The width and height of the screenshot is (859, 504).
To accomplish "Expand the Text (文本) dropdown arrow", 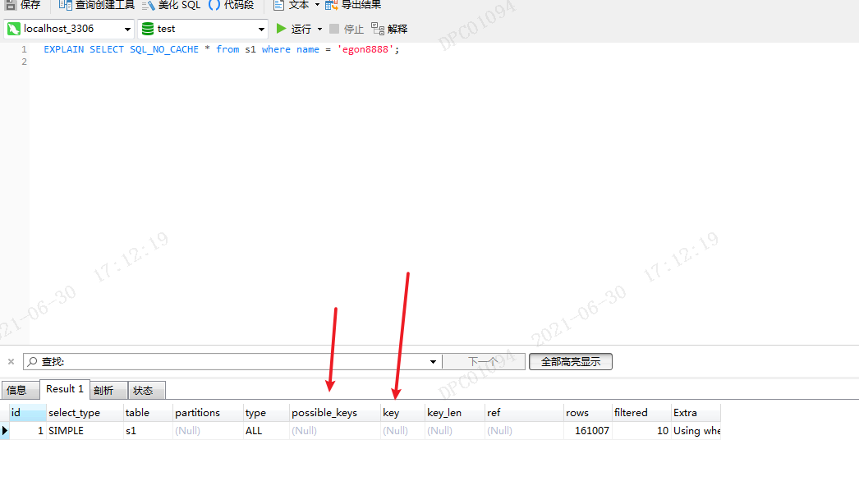I will tap(317, 5).
